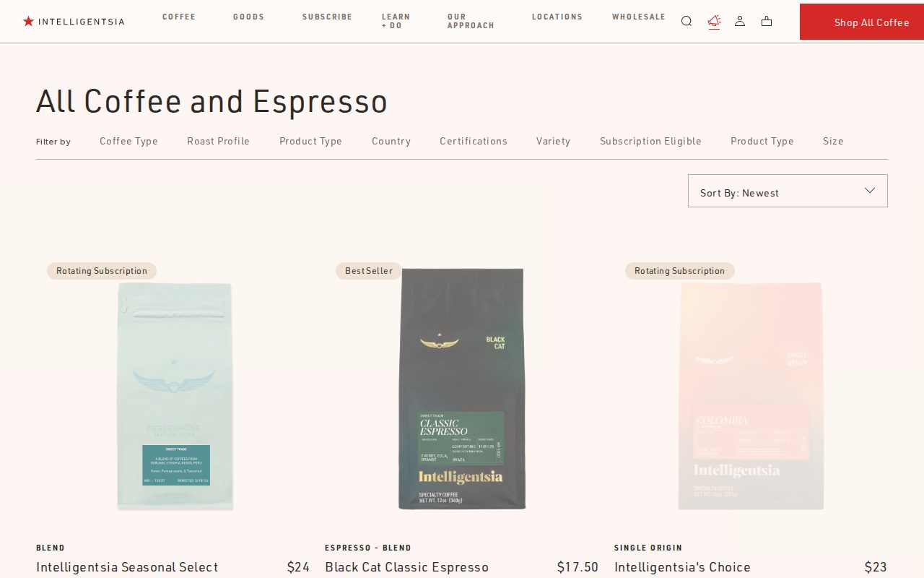Expand the Variety filter

[553, 141]
